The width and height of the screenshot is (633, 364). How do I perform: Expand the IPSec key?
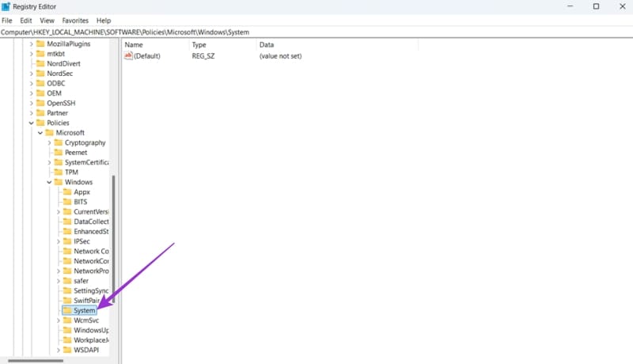(58, 241)
